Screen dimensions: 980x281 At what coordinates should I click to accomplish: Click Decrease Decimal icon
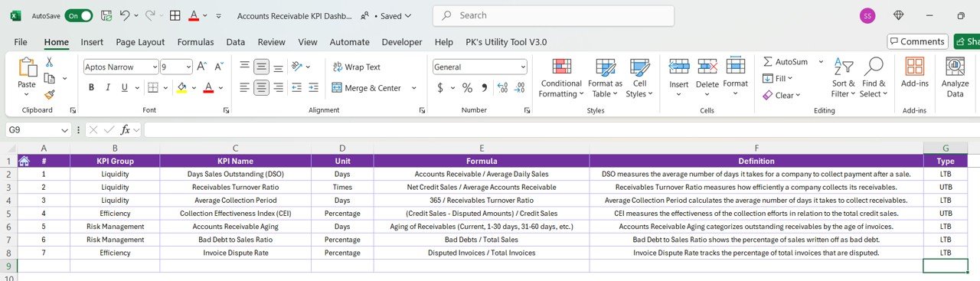coord(519,88)
